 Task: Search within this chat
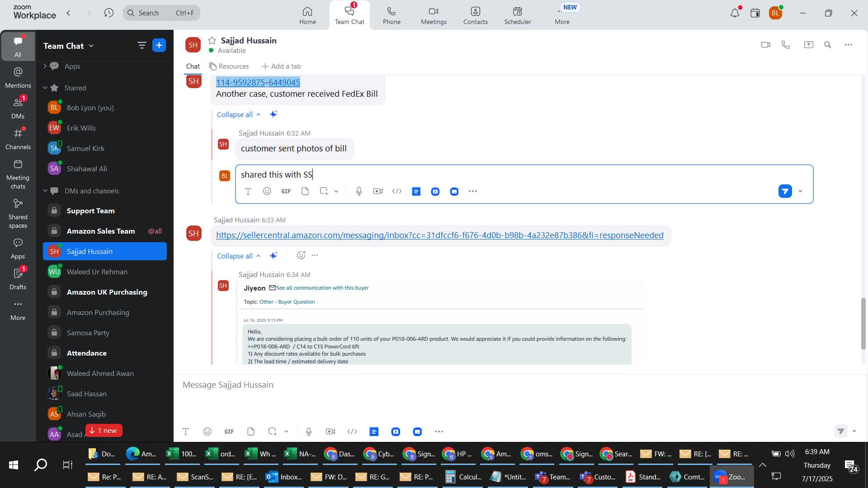pyautogui.click(x=828, y=45)
